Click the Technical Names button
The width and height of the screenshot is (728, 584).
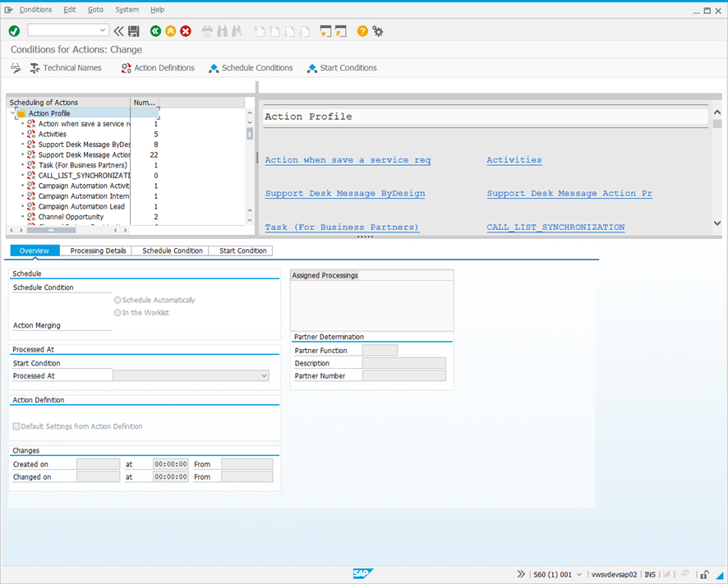click(66, 68)
